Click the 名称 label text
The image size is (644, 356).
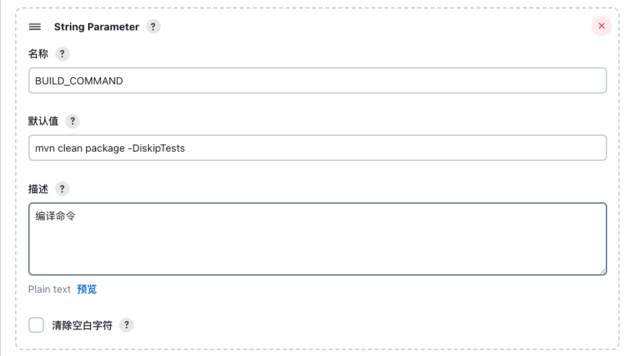[38, 54]
